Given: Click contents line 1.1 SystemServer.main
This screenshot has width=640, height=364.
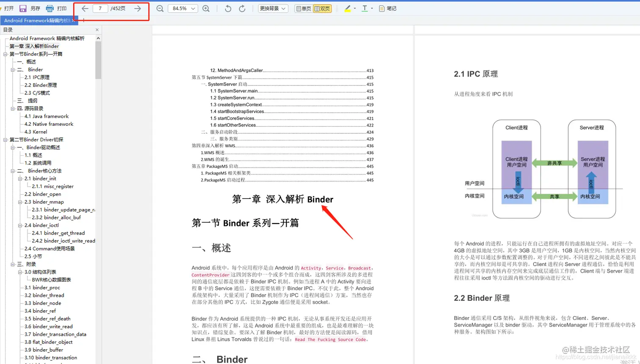Looking at the screenshot, I should click(292, 91).
